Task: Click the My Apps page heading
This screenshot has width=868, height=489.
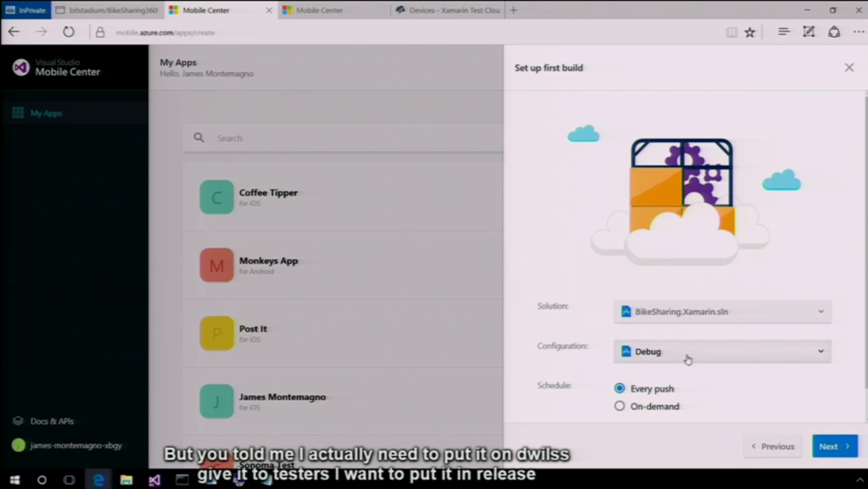Action: tap(178, 63)
